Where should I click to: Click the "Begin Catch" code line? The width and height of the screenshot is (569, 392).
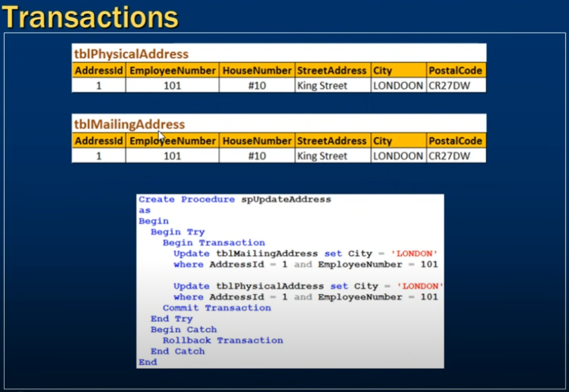(x=184, y=330)
